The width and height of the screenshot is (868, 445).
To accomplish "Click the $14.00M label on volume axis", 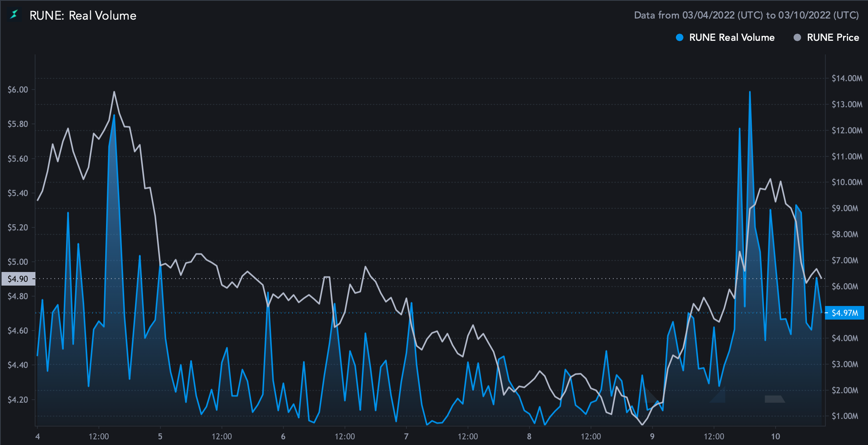I will (847, 78).
